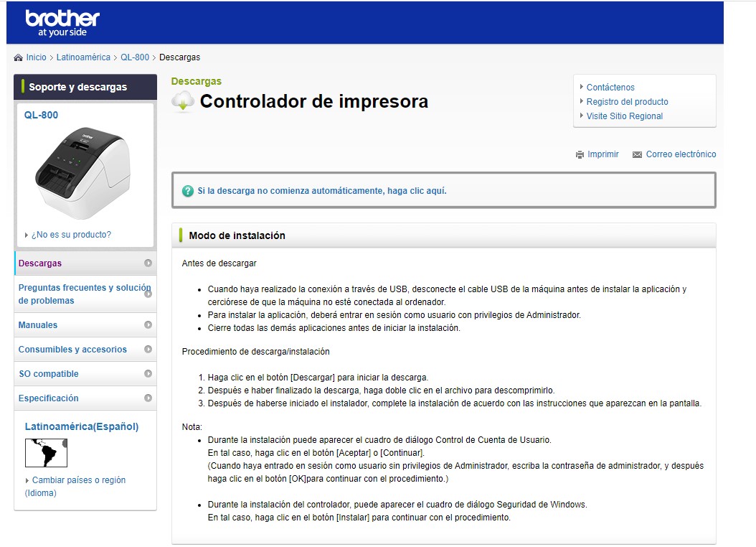Click the QL-800 product title in sidebar
Image resolution: width=756 pixels, height=547 pixels.
click(41, 116)
